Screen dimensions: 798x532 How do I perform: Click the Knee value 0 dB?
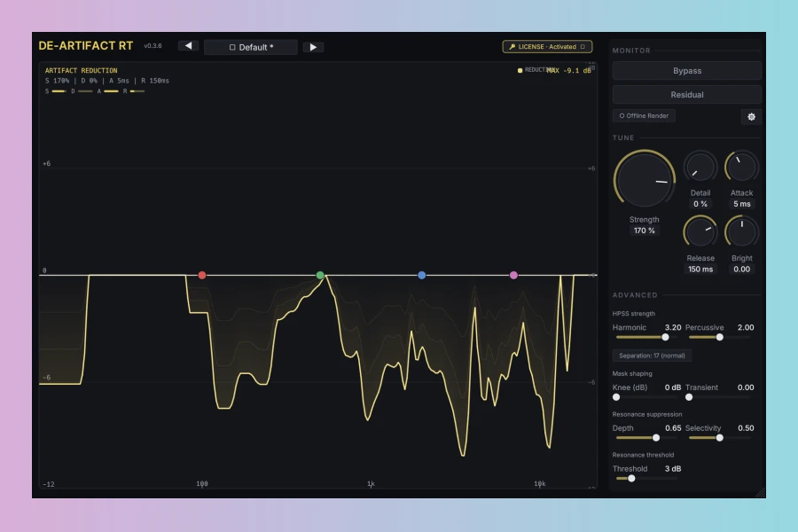pyautogui.click(x=673, y=387)
